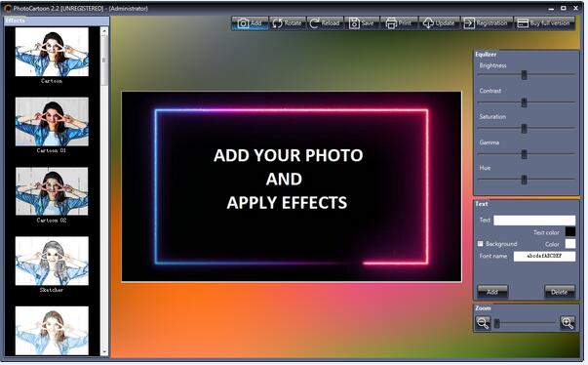Click the Reload toolbar button
The width and height of the screenshot is (588, 365).
coord(325,23)
